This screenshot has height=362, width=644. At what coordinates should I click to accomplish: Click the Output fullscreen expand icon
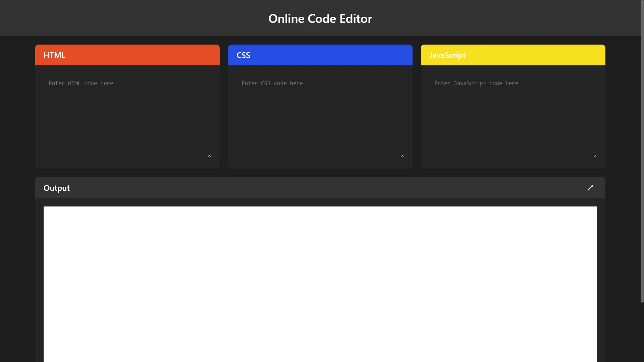coord(590,188)
